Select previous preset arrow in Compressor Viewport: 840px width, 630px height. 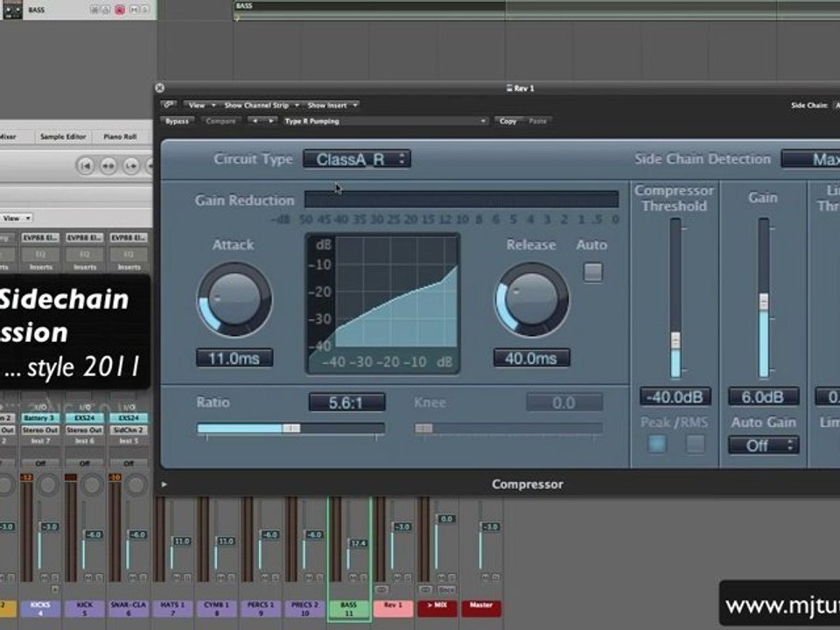tap(255, 121)
